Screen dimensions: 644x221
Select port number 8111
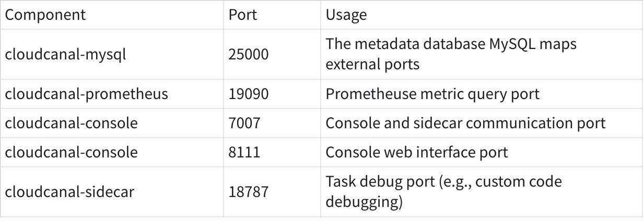tap(244, 152)
